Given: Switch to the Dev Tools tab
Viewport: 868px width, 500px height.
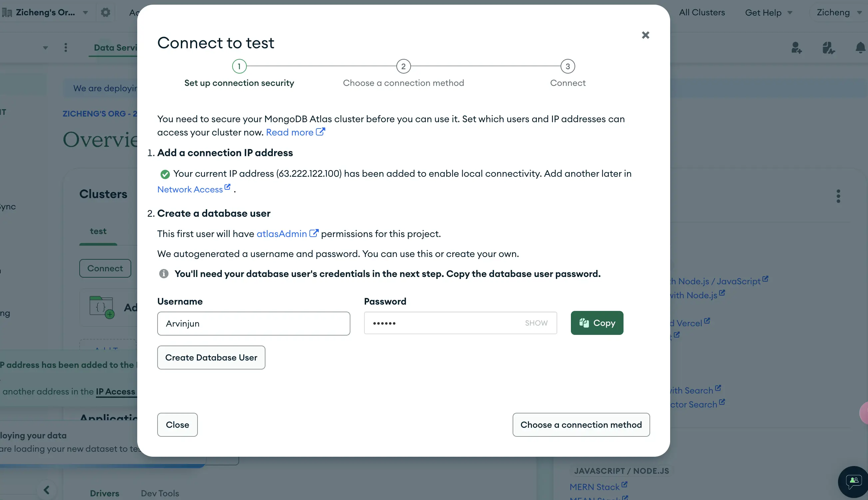Looking at the screenshot, I should pos(160,493).
